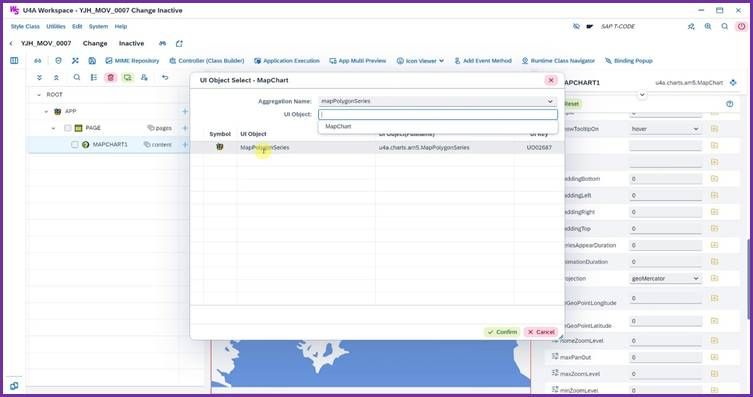
Task: Cancel the UI Object Select dialog
Action: pyautogui.click(x=541, y=332)
